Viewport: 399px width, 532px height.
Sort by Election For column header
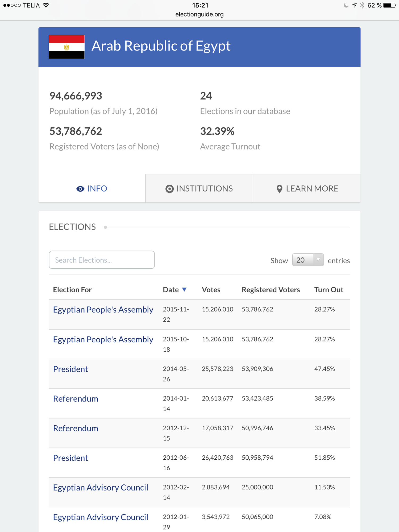coord(72,290)
